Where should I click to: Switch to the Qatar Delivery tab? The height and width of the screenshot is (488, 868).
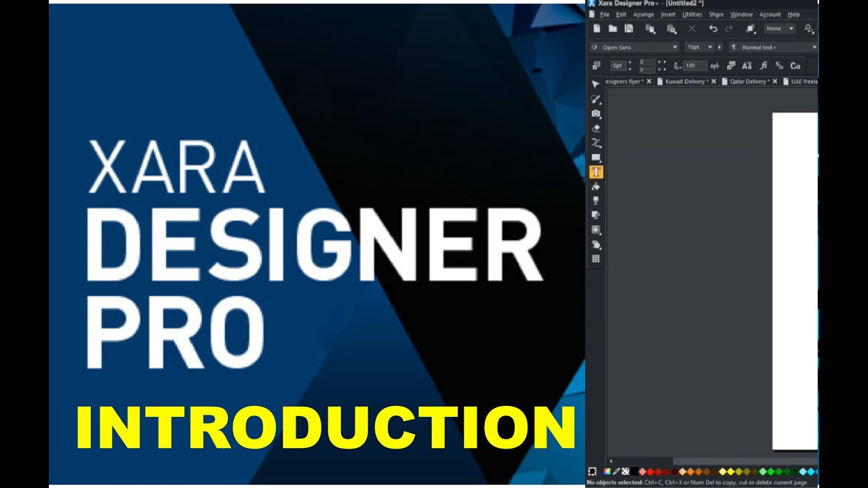point(749,81)
